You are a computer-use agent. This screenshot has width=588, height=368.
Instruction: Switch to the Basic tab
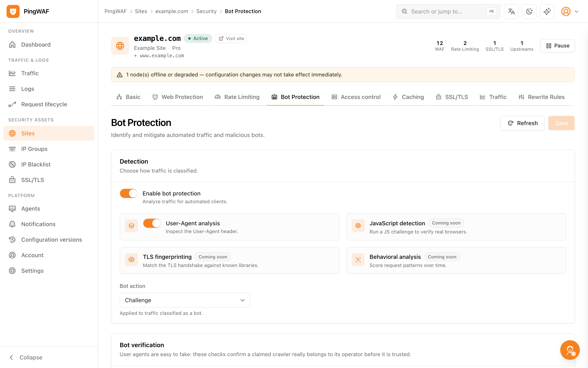(x=128, y=97)
